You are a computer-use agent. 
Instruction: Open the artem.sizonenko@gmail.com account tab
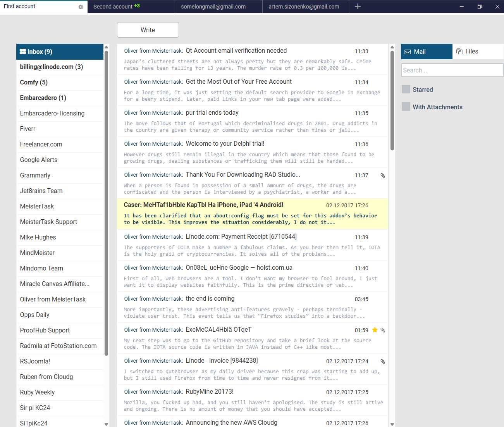pyautogui.click(x=304, y=7)
